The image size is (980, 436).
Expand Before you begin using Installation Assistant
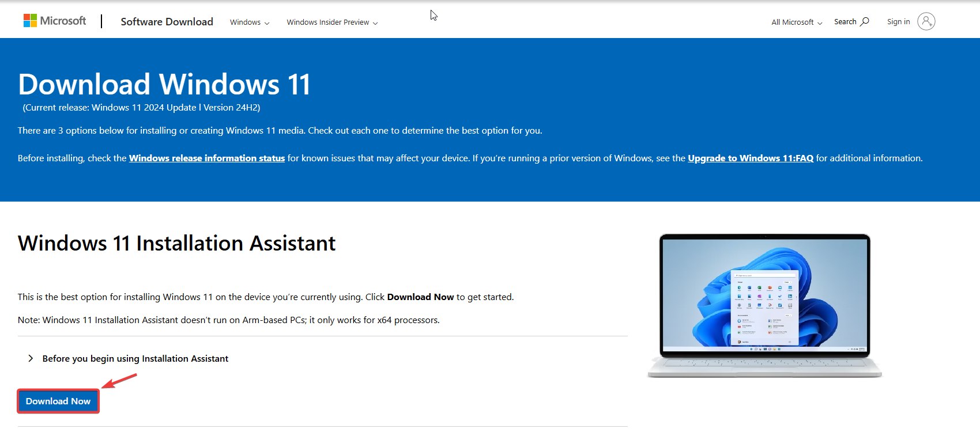point(128,358)
